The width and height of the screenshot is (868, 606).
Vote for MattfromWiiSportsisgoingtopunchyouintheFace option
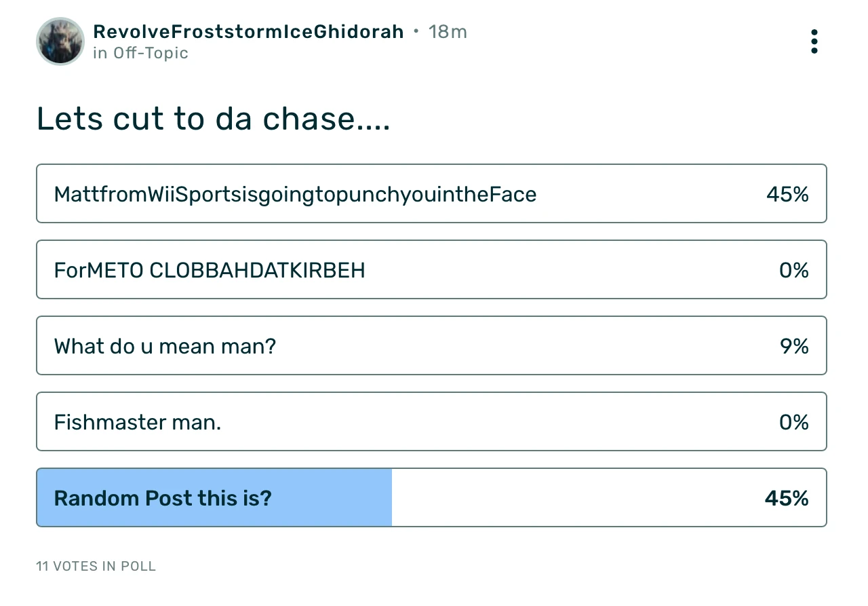pyautogui.click(x=295, y=195)
